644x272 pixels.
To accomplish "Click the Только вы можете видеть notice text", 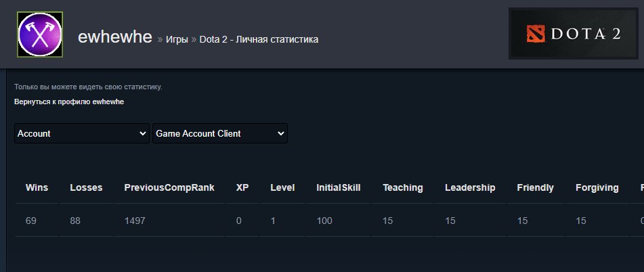I will [x=88, y=87].
